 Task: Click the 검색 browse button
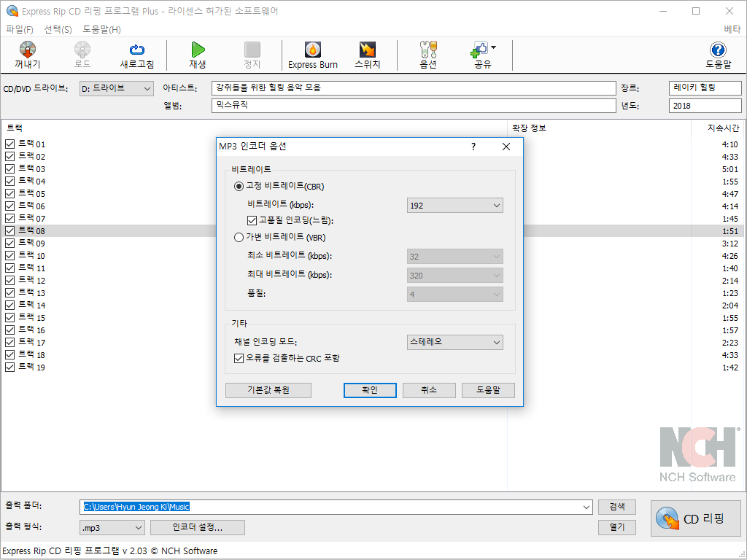(617, 507)
